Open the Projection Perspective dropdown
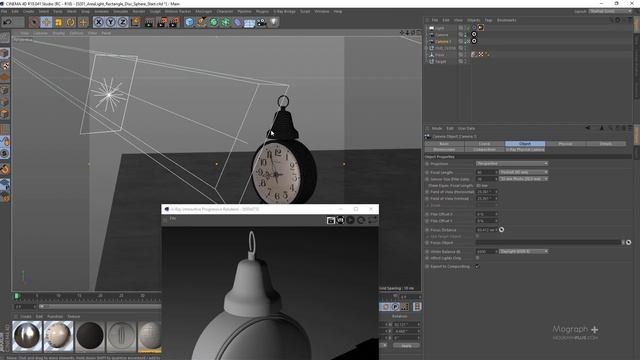This screenshot has width=640, height=360. click(x=512, y=164)
